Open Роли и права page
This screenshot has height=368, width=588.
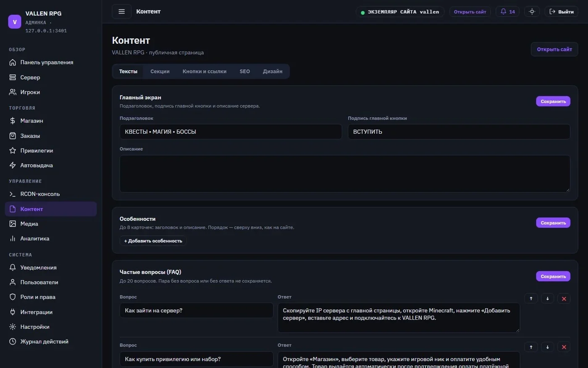click(x=51, y=297)
